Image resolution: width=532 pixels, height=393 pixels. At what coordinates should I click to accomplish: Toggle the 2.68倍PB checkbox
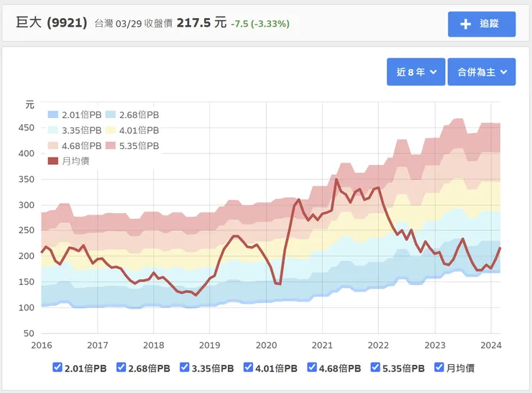[121, 368]
